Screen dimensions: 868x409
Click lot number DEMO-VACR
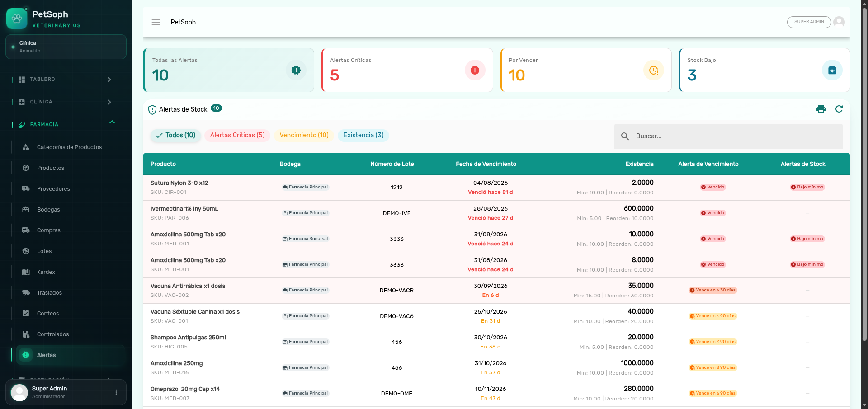[396, 291]
